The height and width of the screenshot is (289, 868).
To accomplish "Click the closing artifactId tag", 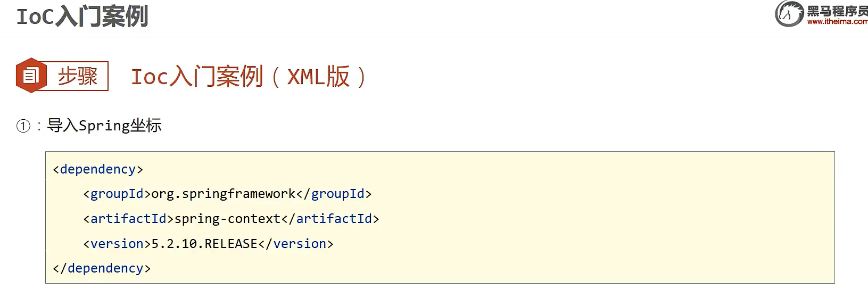I will point(330,219).
